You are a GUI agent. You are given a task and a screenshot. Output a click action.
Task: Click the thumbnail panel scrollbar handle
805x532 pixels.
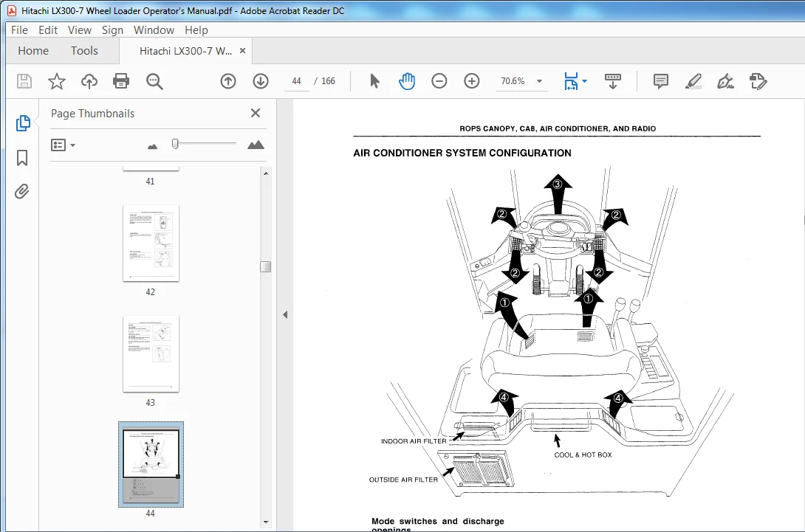click(x=265, y=267)
